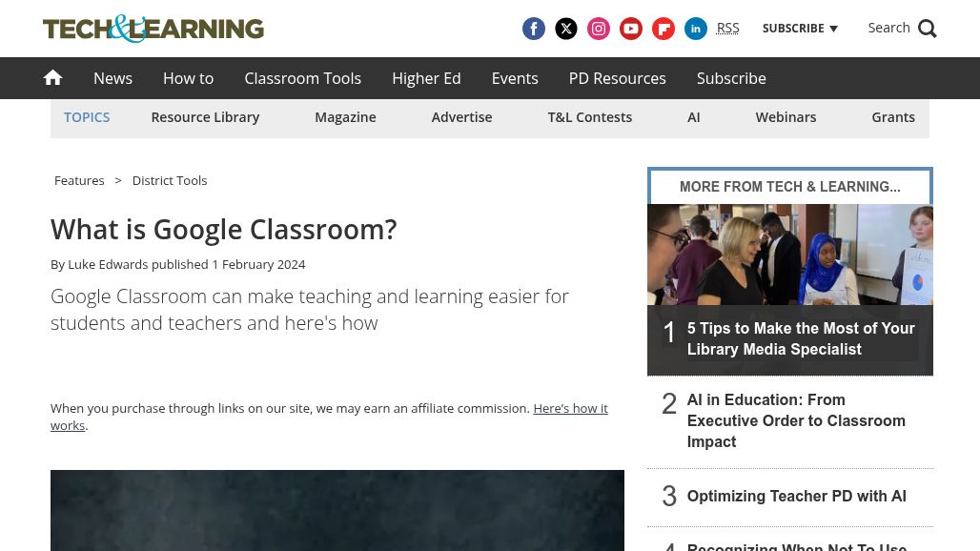
Task: Open the Tech & Learning Facebook page icon
Action: (x=533, y=29)
